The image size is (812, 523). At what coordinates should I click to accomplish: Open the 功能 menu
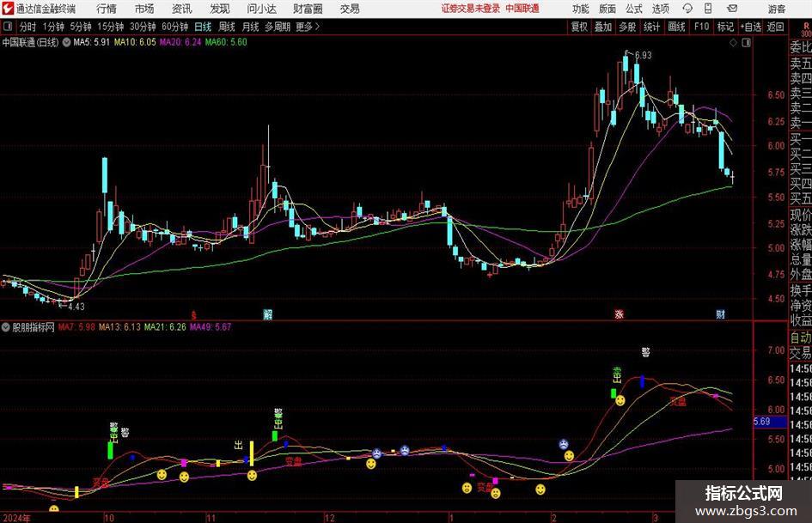click(581, 9)
